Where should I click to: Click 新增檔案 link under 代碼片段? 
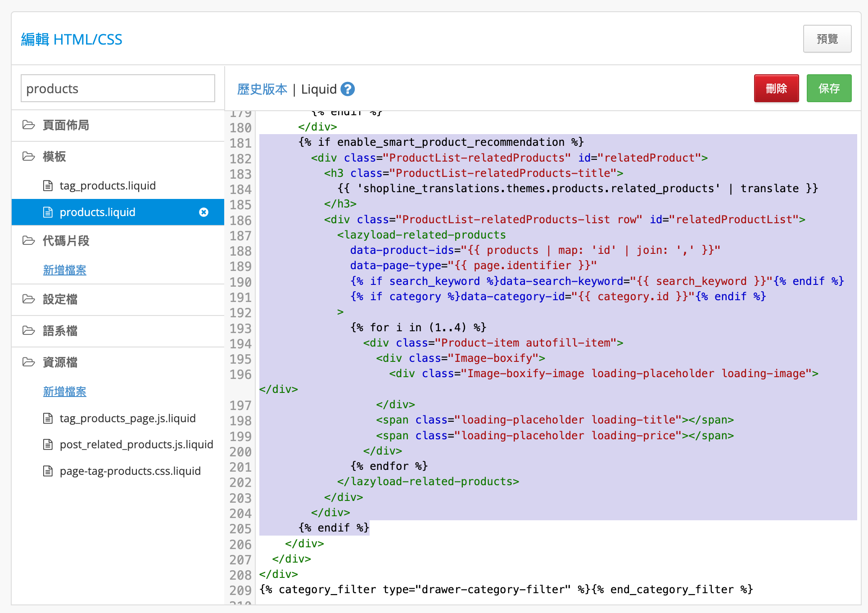(64, 270)
